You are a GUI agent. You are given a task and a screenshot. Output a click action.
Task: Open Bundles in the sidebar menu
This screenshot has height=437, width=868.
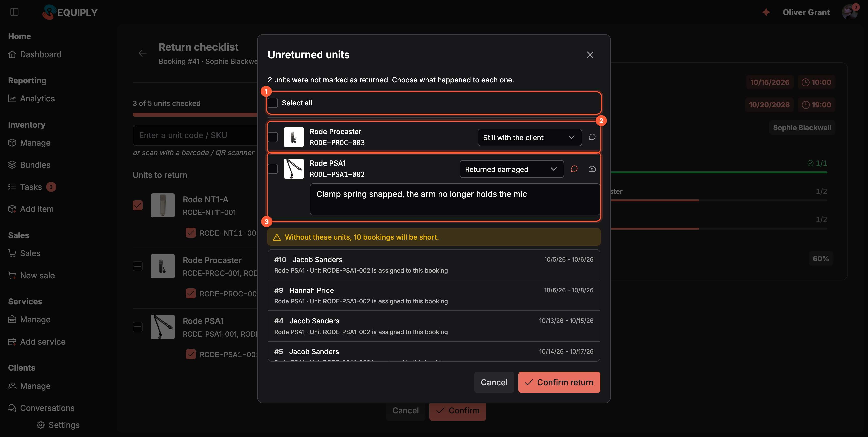(35, 165)
